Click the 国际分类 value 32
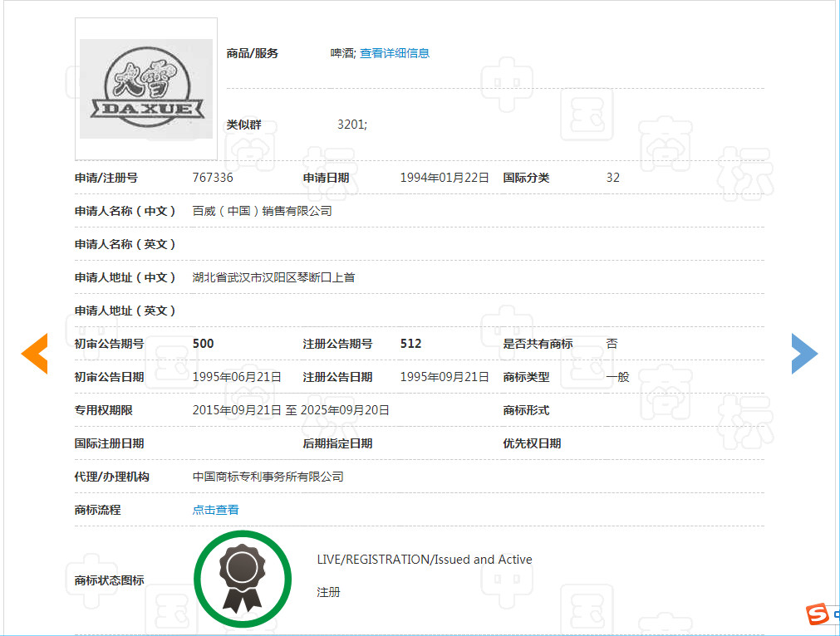 point(613,178)
